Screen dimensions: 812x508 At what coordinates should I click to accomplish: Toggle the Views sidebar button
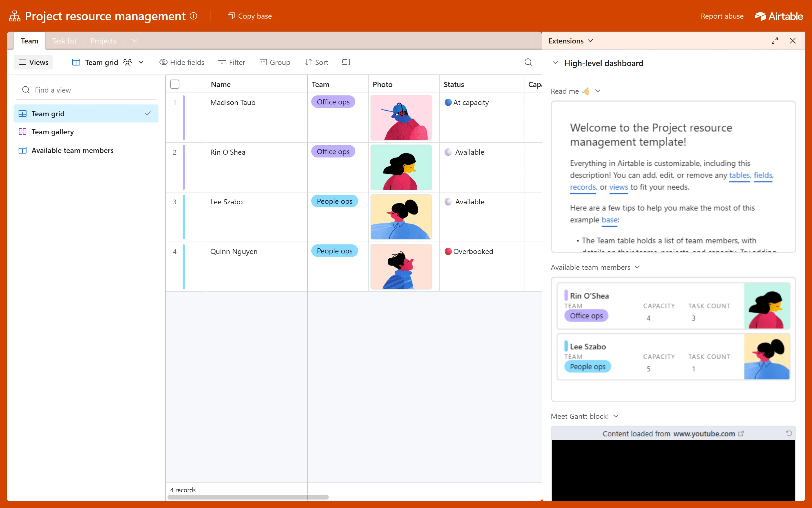pos(33,62)
